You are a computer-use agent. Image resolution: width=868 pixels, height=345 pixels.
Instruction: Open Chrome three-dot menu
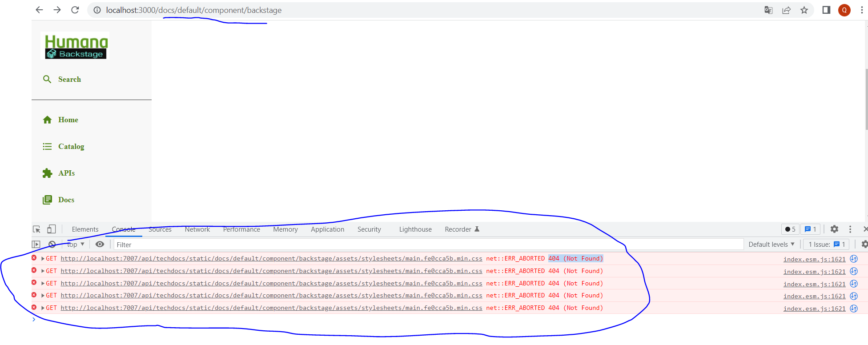pos(862,10)
